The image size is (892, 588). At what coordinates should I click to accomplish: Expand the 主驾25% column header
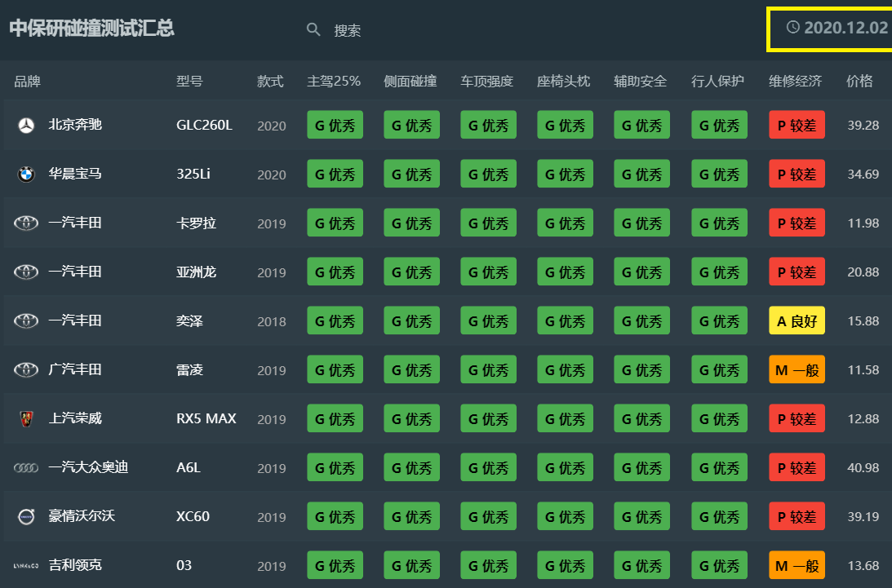click(x=334, y=82)
